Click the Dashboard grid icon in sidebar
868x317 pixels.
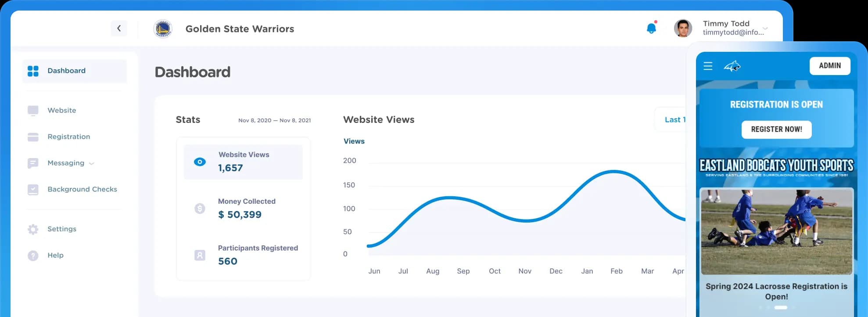(33, 71)
